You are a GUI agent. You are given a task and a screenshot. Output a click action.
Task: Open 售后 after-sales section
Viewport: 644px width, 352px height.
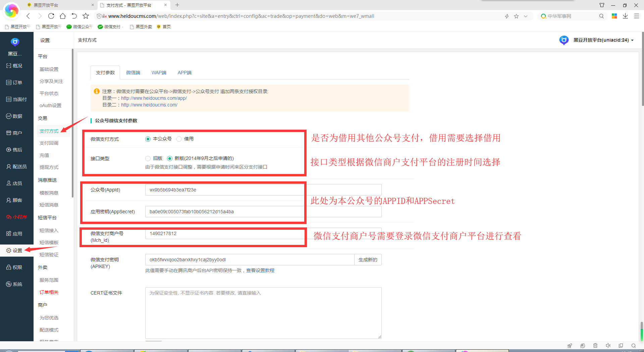14,150
